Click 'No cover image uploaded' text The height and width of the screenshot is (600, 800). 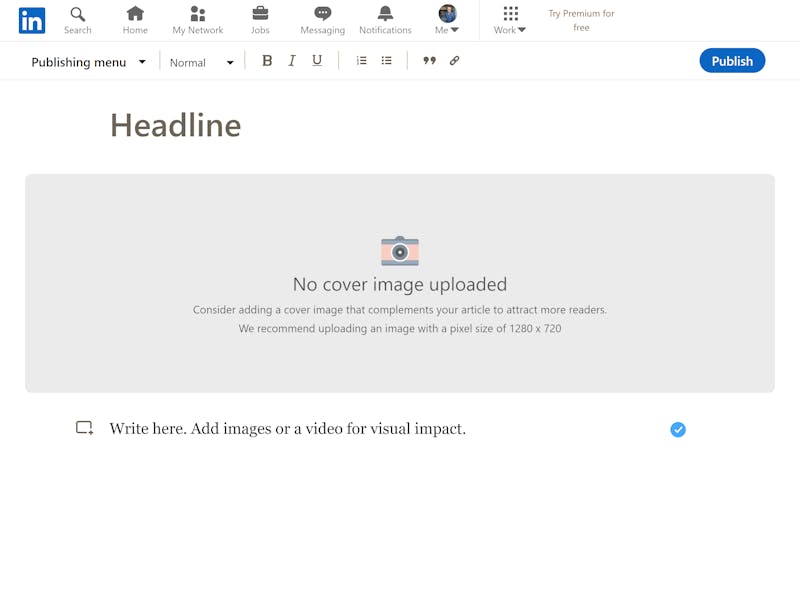pos(400,284)
